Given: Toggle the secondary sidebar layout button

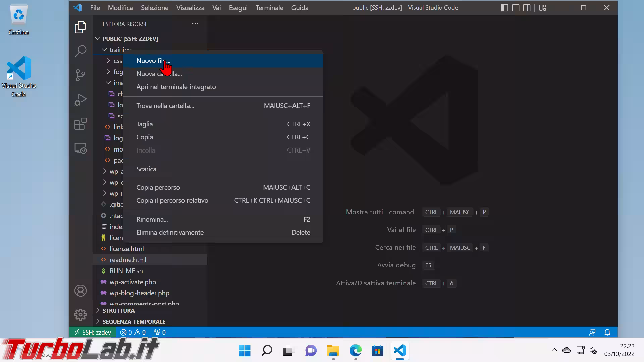Looking at the screenshot, I should click(527, 8).
